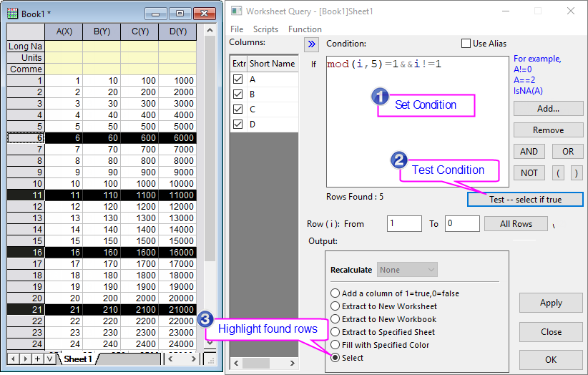Insert OR operator

[x=568, y=152]
